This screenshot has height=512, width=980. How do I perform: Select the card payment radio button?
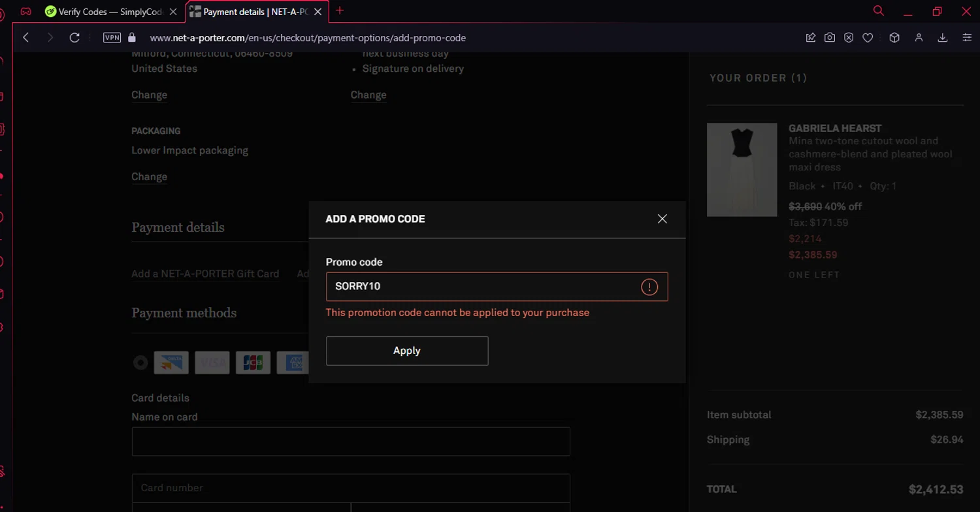pyautogui.click(x=140, y=362)
